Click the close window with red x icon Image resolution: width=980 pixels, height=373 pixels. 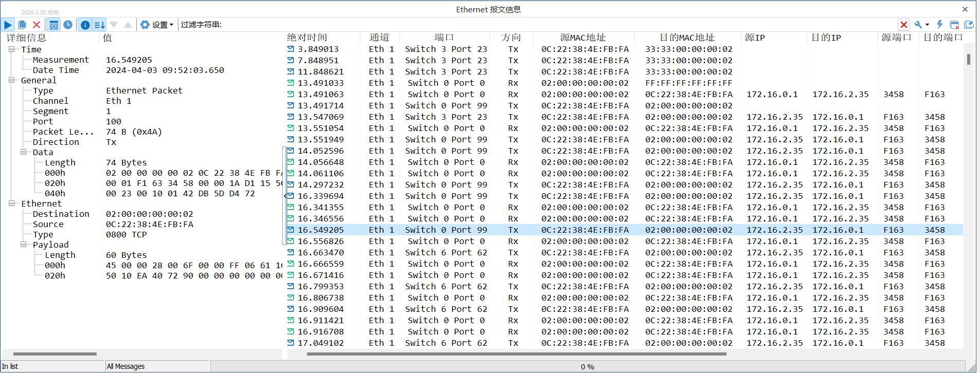[954, 25]
